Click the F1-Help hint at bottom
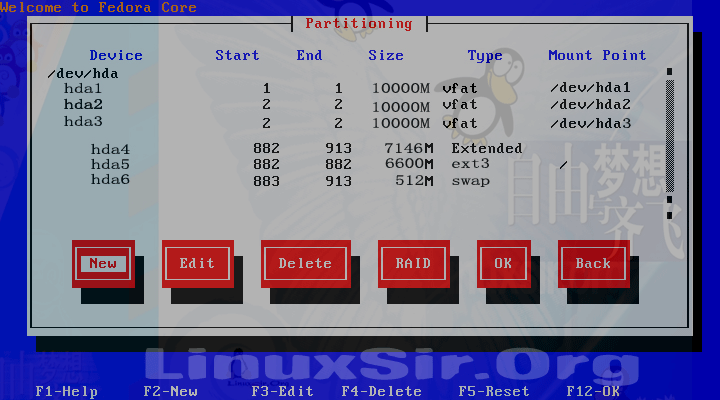 tap(67, 391)
